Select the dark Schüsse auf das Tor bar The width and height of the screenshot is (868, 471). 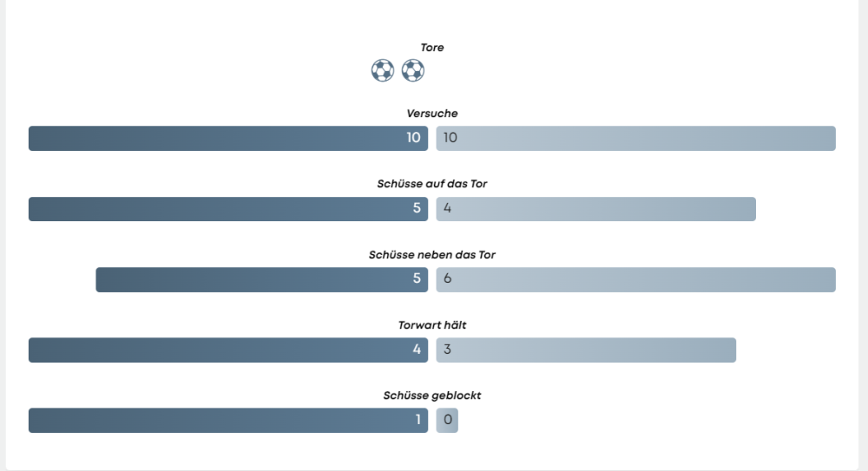tap(228, 209)
